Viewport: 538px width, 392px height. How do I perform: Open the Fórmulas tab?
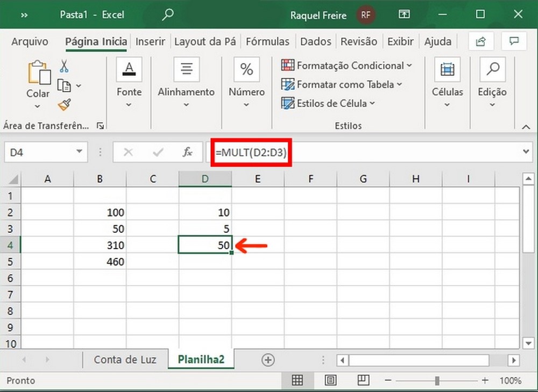(x=267, y=42)
